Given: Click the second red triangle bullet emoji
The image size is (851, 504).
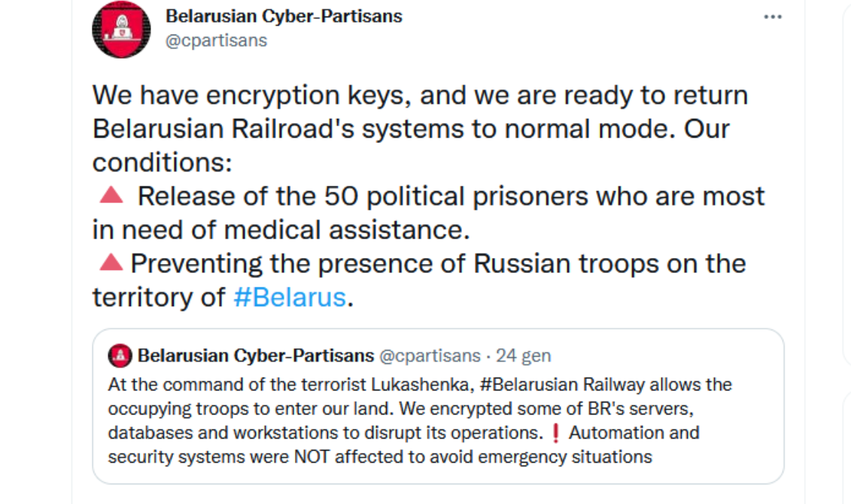Looking at the screenshot, I should [111, 263].
